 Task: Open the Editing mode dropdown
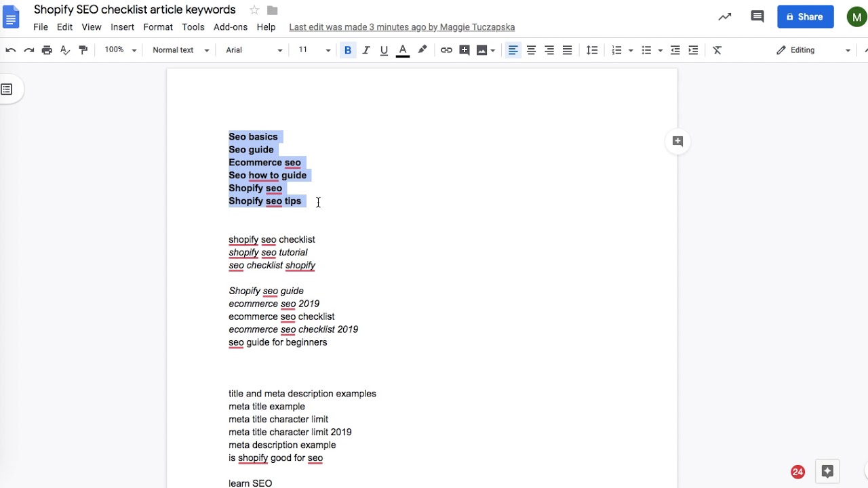(812, 50)
